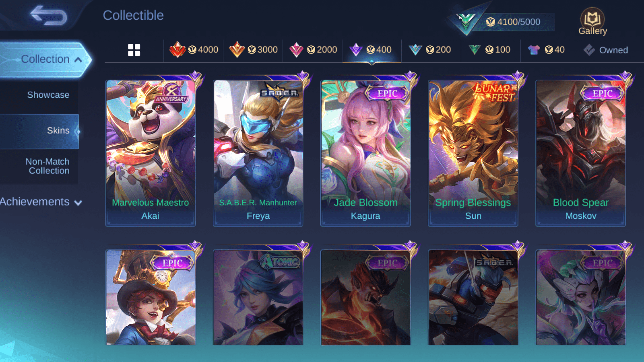644x362 pixels.
Task: Open Marvelous Maestro Akai skin card
Action: click(x=151, y=152)
